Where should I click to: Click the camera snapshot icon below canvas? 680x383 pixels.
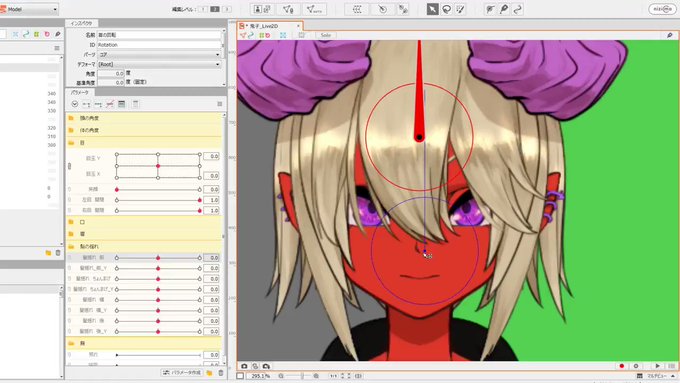pos(244,367)
